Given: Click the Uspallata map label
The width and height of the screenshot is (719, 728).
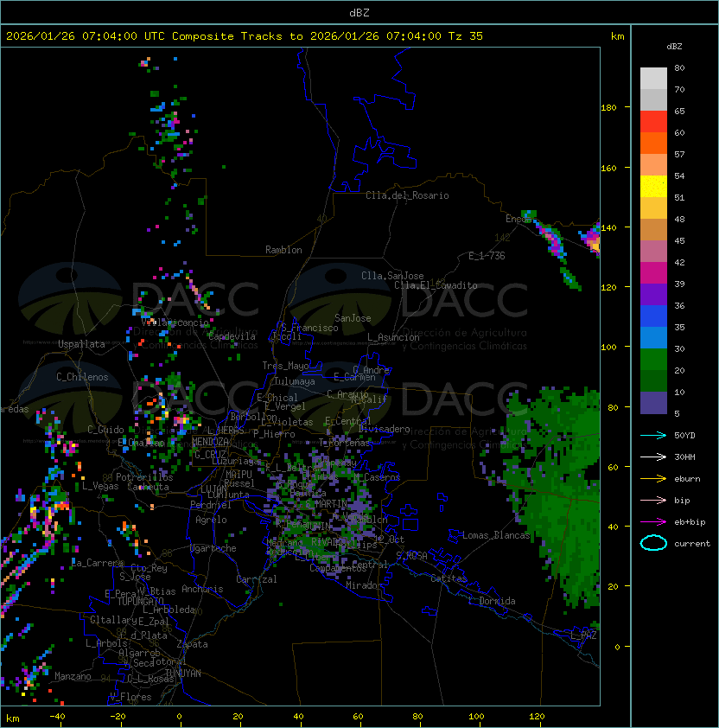Looking at the screenshot, I should pyautogui.click(x=81, y=344).
